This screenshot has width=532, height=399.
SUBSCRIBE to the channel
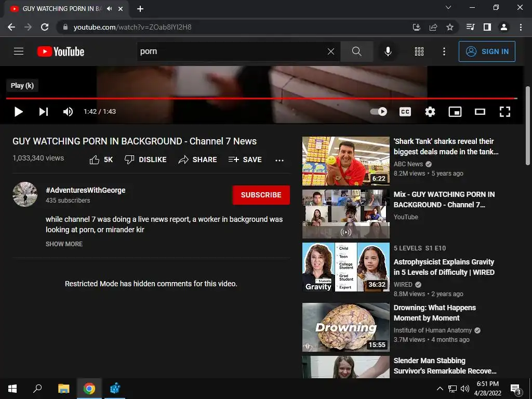tap(261, 195)
